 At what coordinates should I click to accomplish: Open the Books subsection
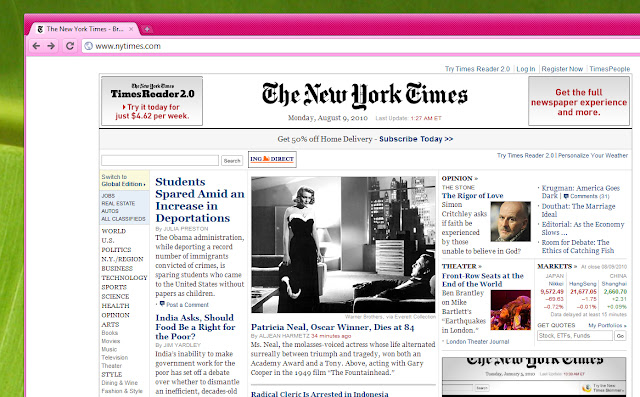109,333
